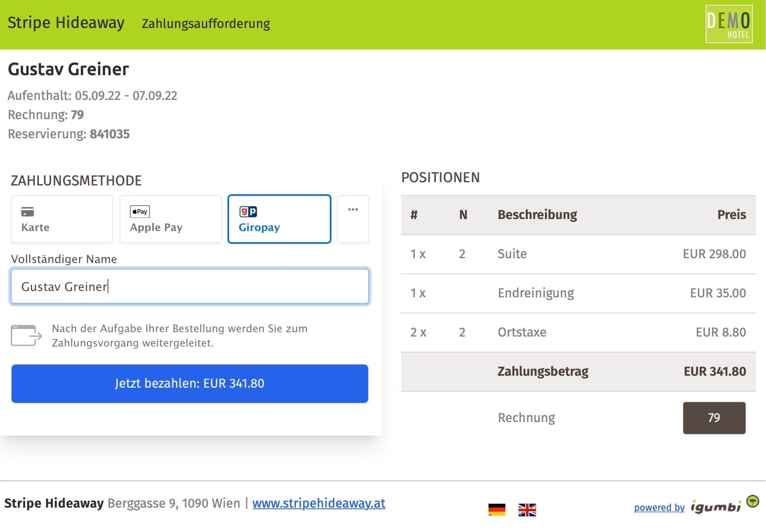Click the Beschreibung column header
Viewport: 766px width, 532px height.
pyautogui.click(x=537, y=215)
